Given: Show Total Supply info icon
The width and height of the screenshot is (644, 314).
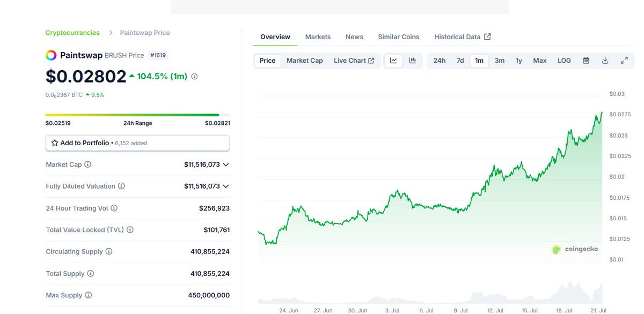Looking at the screenshot, I should pos(90,274).
